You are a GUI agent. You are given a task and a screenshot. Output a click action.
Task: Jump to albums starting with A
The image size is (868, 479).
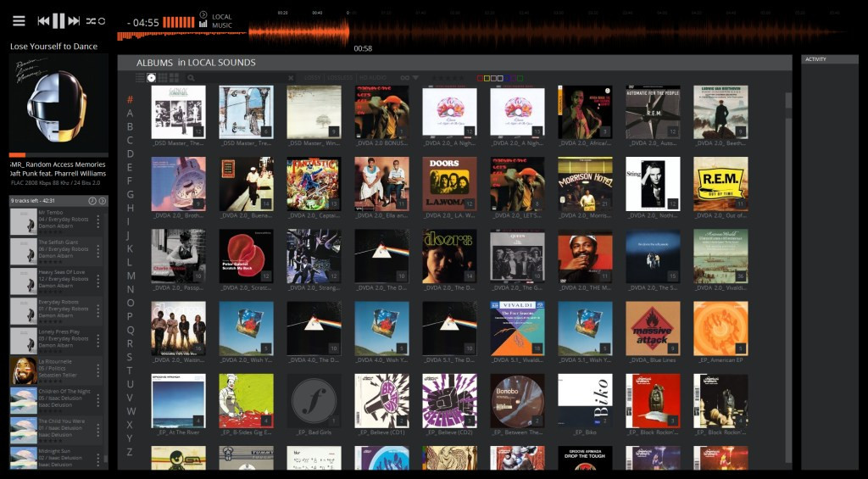(x=130, y=113)
